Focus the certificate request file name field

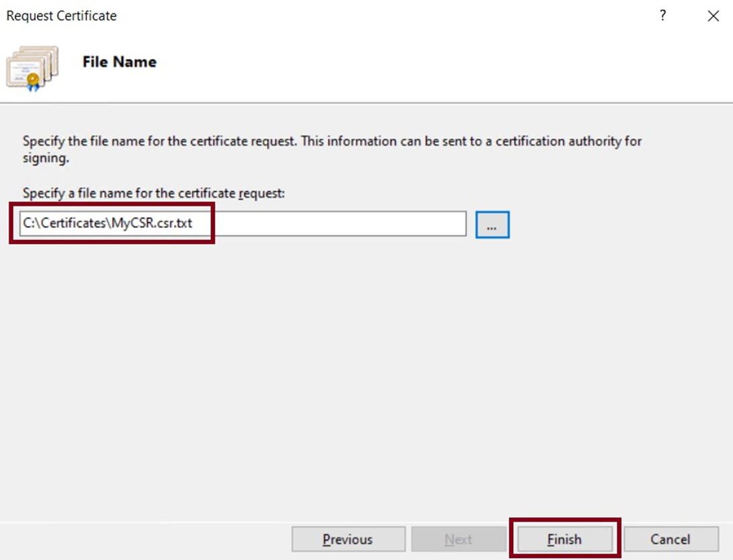click(242, 224)
